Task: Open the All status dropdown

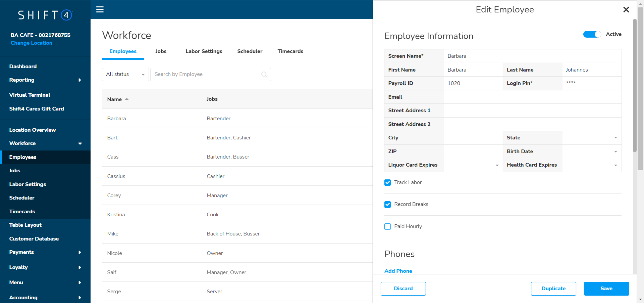Action: pyautogui.click(x=125, y=75)
